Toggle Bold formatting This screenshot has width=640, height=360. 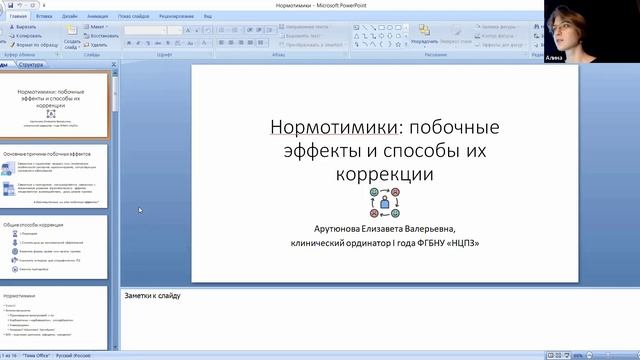129,43
